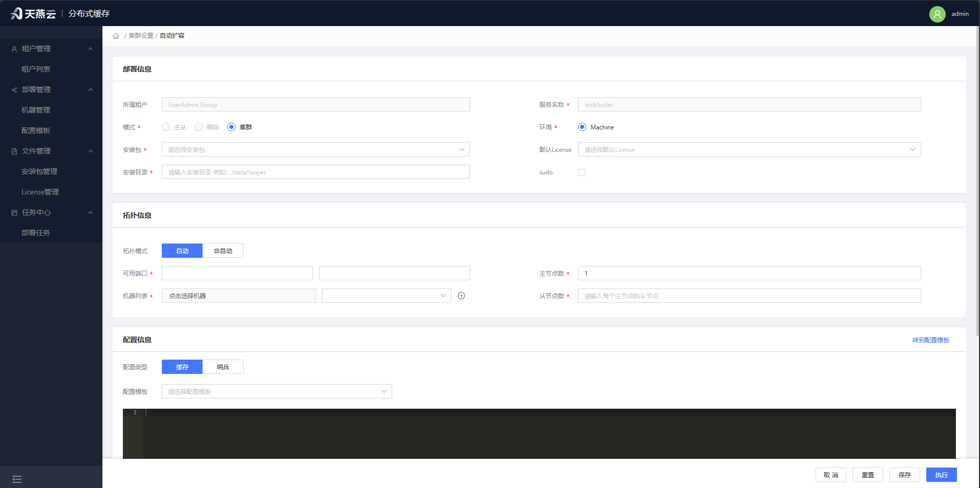The width and height of the screenshot is (980, 488).
Task: Select the 集群 mode radio button
Action: tap(231, 127)
